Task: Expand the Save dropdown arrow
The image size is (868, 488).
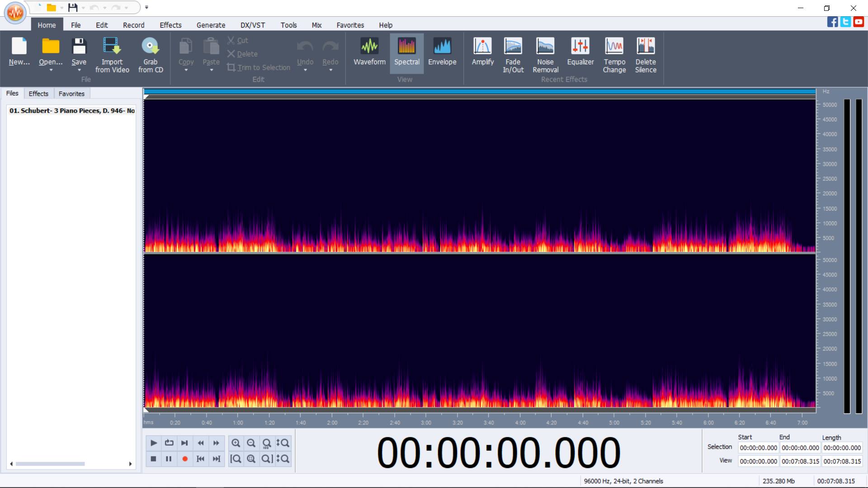Action: [x=79, y=70]
